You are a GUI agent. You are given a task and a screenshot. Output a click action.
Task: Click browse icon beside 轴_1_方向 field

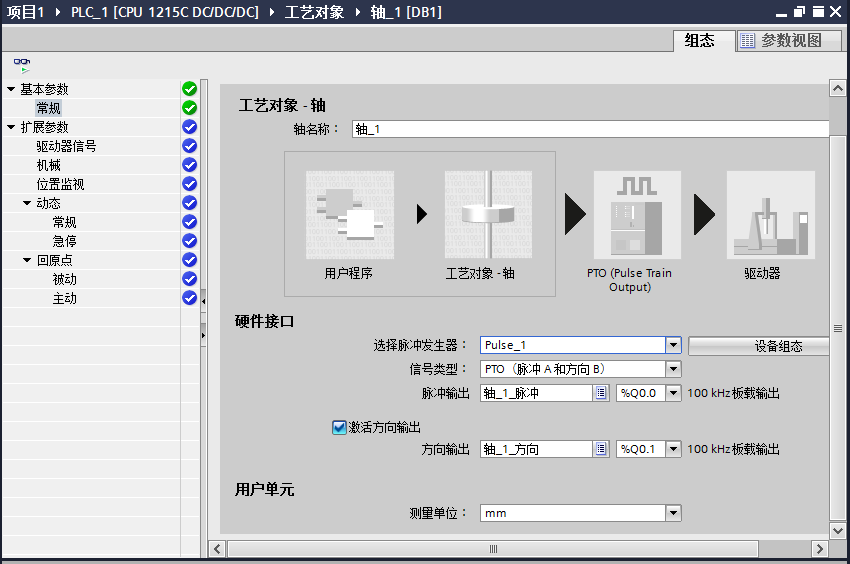tap(601, 449)
